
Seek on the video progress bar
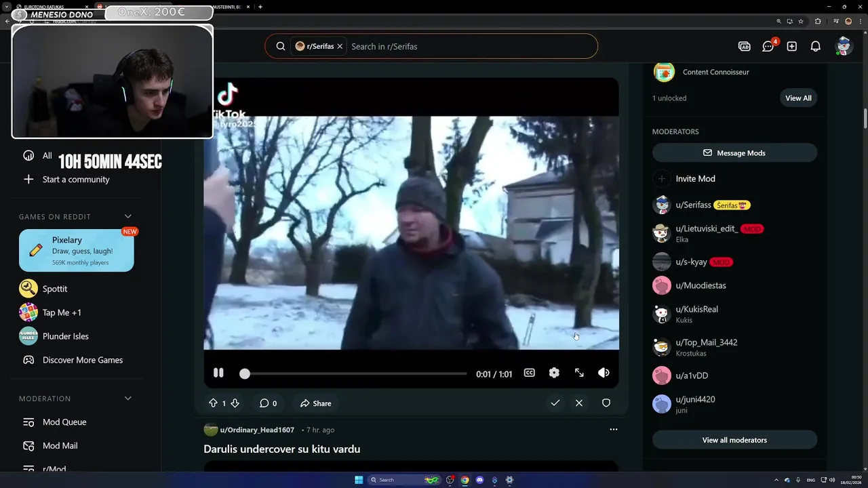pyautogui.click(x=355, y=373)
